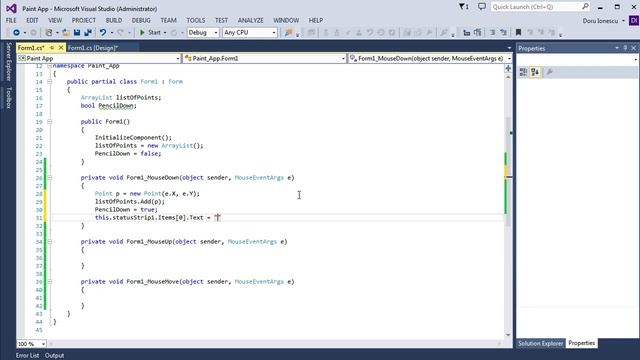Viewport: 640px width, 360px height.
Task: Open the TEAM menu
Action: coord(168,20)
